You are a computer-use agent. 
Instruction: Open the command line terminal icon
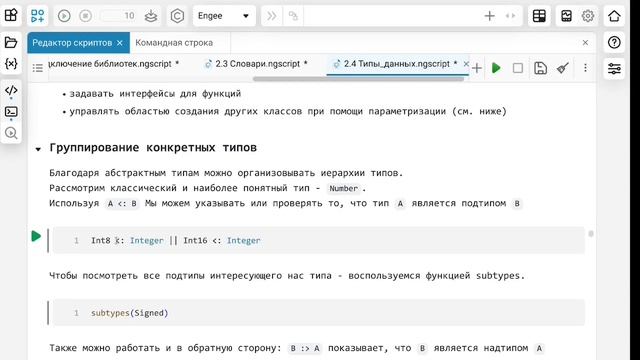[x=11, y=112]
